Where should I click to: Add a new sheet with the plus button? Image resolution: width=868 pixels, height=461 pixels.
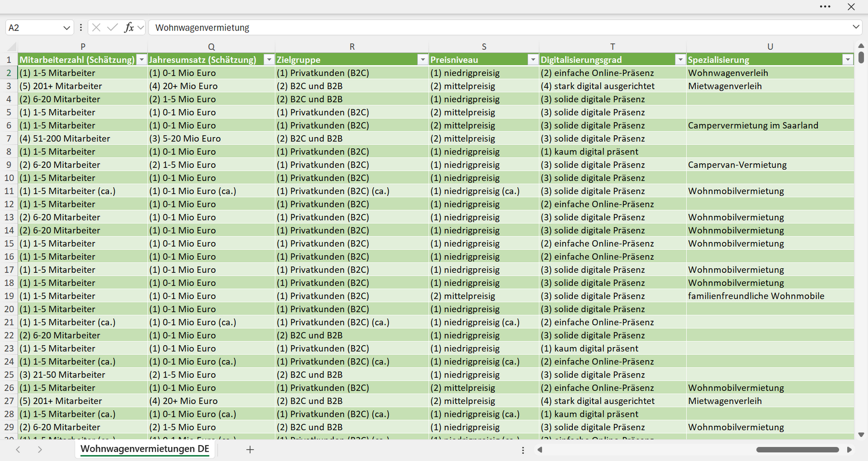click(x=250, y=449)
